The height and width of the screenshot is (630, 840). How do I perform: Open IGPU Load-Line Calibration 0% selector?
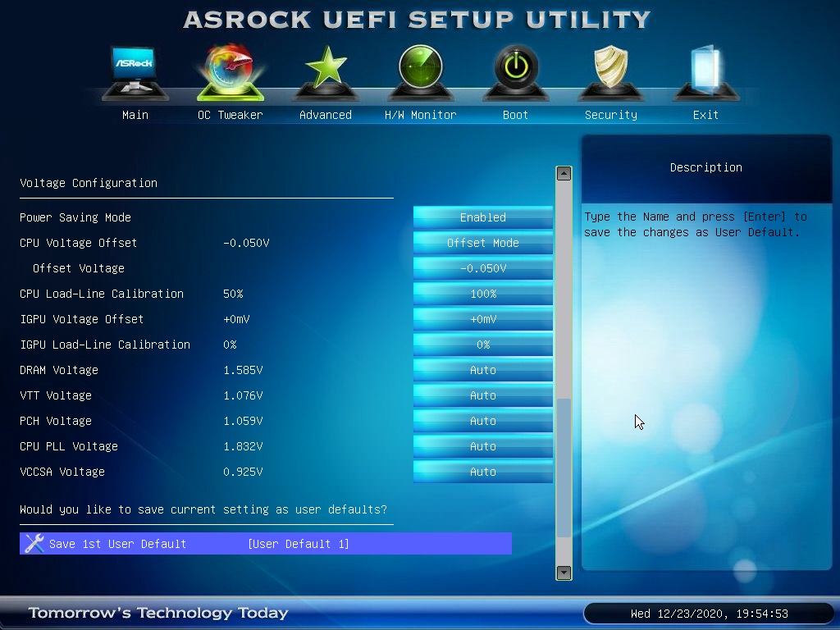pos(482,345)
